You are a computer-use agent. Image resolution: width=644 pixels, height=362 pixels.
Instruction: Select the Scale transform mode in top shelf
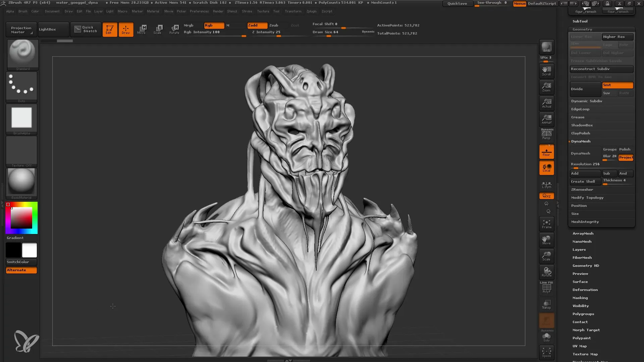[158, 29]
